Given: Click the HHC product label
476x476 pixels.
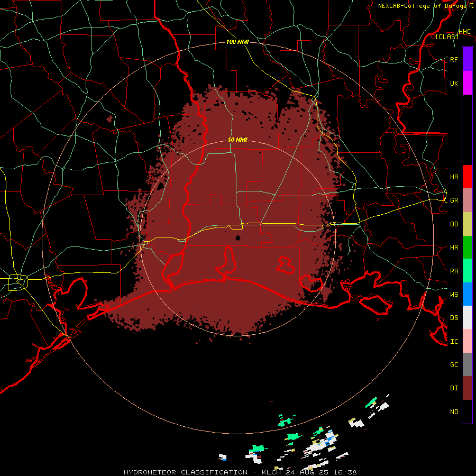Looking at the screenshot, I should pos(464,31).
